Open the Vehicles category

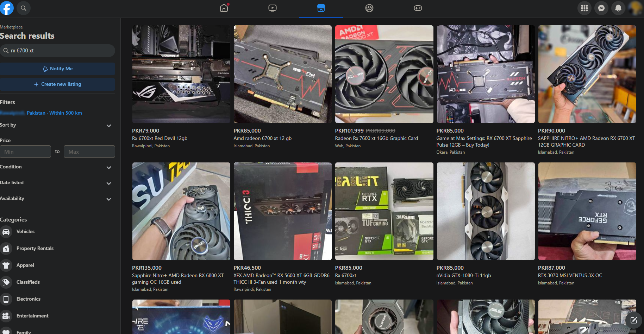point(25,232)
